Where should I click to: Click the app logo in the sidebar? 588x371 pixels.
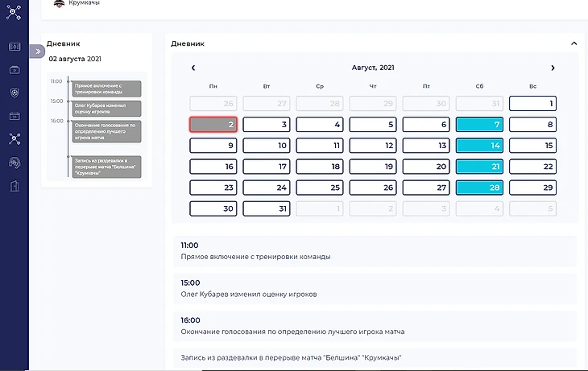pos(14,14)
